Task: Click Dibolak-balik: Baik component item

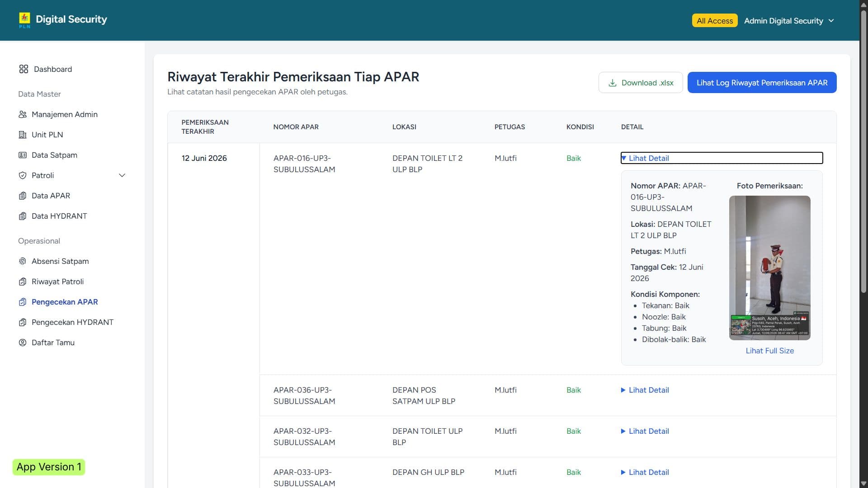Action: tap(674, 339)
